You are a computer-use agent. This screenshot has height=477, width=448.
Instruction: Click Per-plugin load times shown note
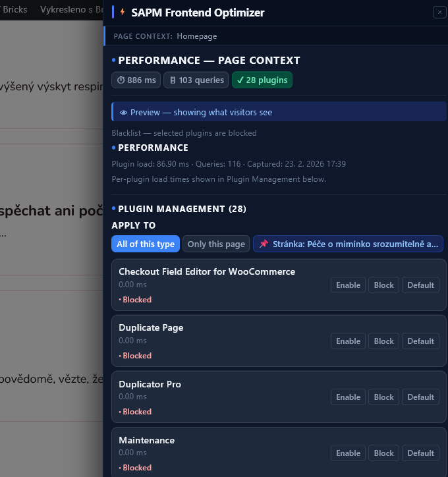[x=219, y=179]
